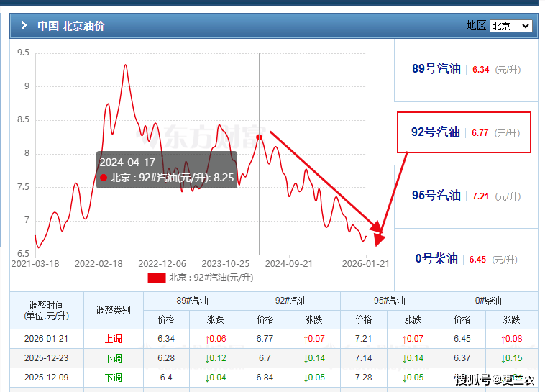This screenshot has height=392, width=545.
Task: Select the 2026-01-21 adjustment row date
Action: [x=46, y=339]
